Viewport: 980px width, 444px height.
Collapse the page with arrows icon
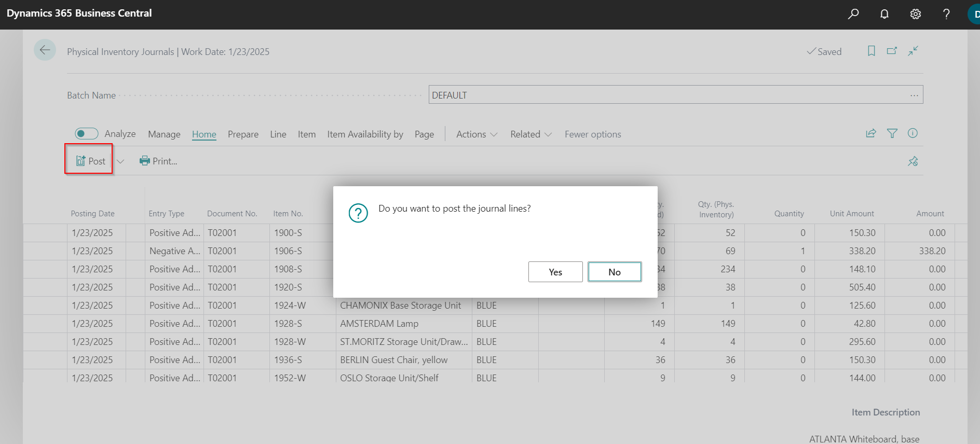click(x=913, y=51)
